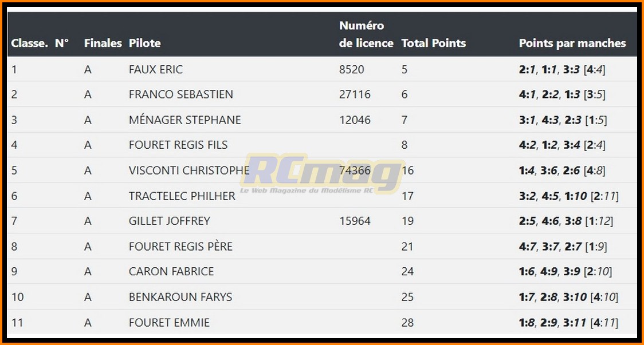This screenshot has width=644, height=345.
Task: Click pilot name TRACTELEC PHILHER
Action: pyautogui.click(x=182, y=196)
